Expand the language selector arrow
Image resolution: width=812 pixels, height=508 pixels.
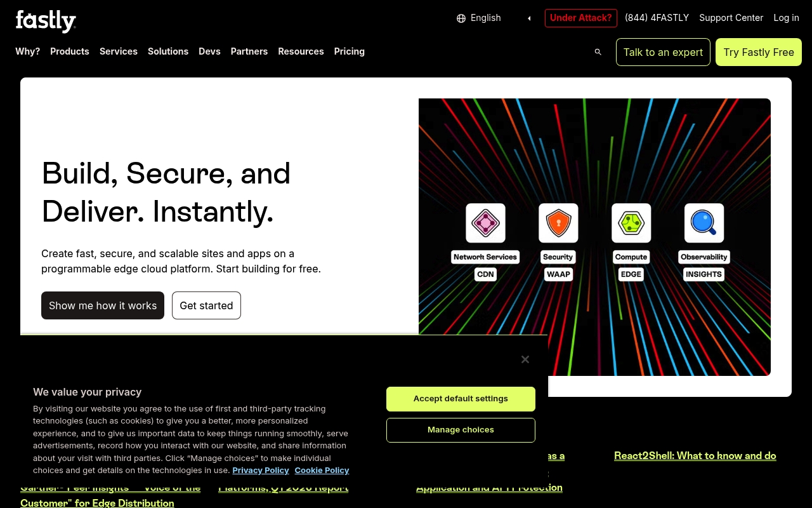coord(529,18)
